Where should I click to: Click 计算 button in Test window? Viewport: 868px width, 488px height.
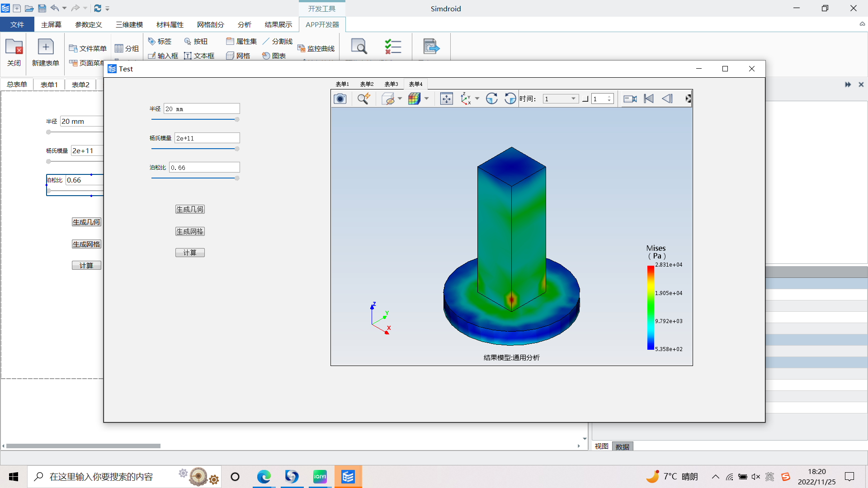190,253
